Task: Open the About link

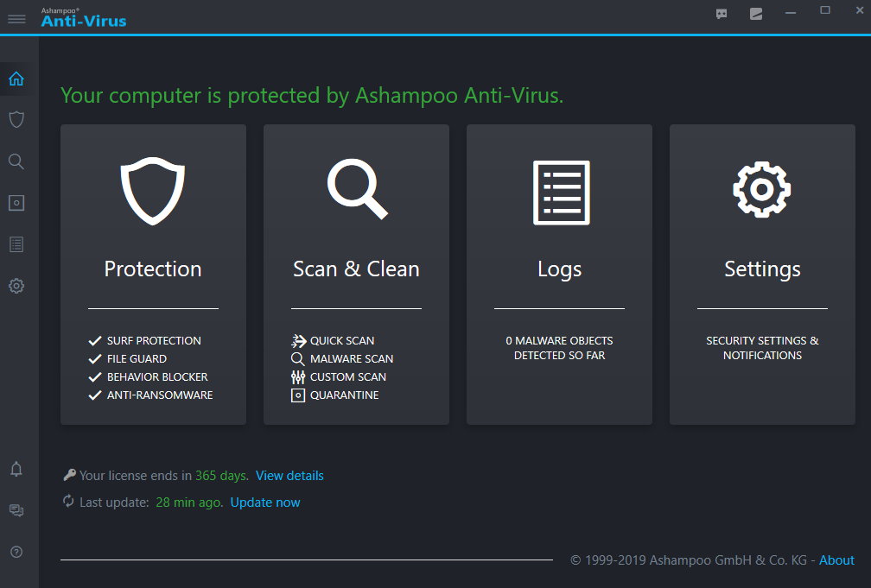Action: (836, 560)
